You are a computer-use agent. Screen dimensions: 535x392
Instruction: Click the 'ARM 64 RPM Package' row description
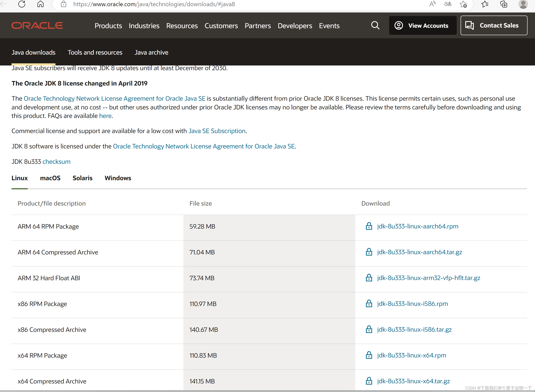coord(48,226)
